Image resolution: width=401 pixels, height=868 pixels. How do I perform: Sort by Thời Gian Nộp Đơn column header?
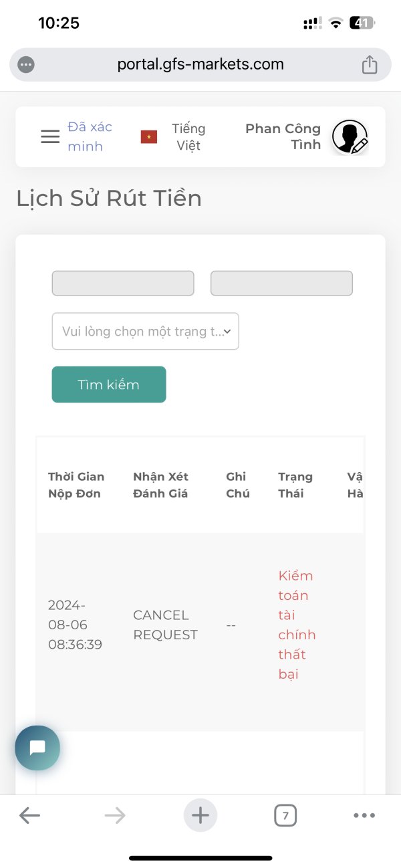pos(76,485)
